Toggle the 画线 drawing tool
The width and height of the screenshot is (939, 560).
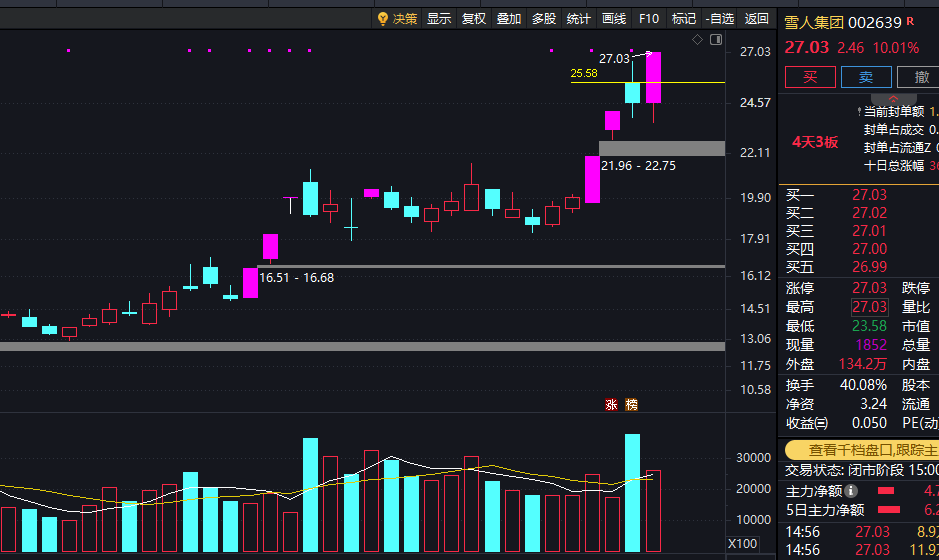614,19
